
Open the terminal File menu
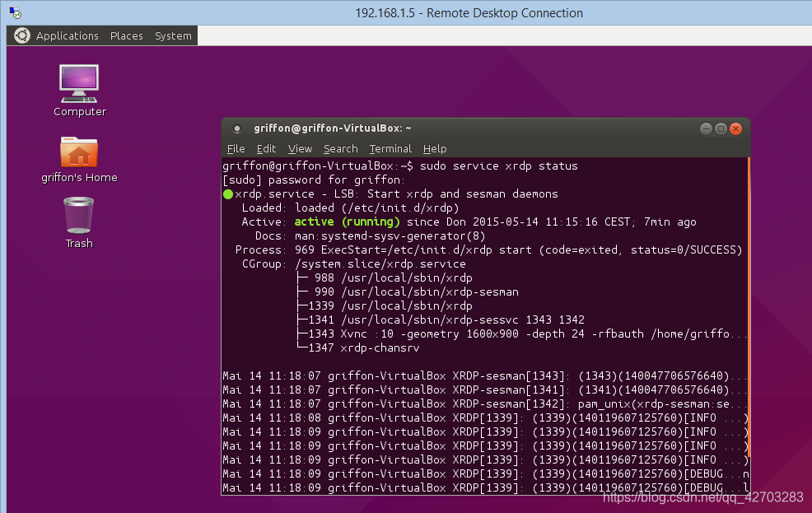[x=236, y=148]
